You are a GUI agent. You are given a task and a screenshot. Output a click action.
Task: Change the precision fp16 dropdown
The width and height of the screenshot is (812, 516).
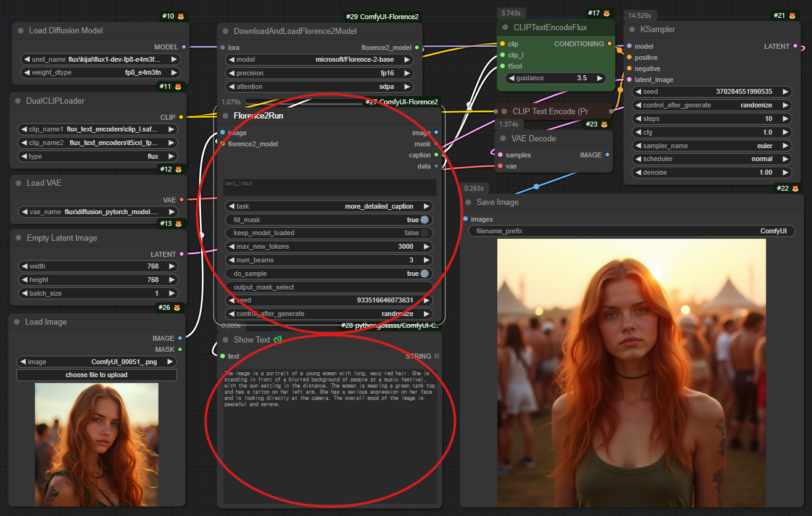tap(320, 73)
